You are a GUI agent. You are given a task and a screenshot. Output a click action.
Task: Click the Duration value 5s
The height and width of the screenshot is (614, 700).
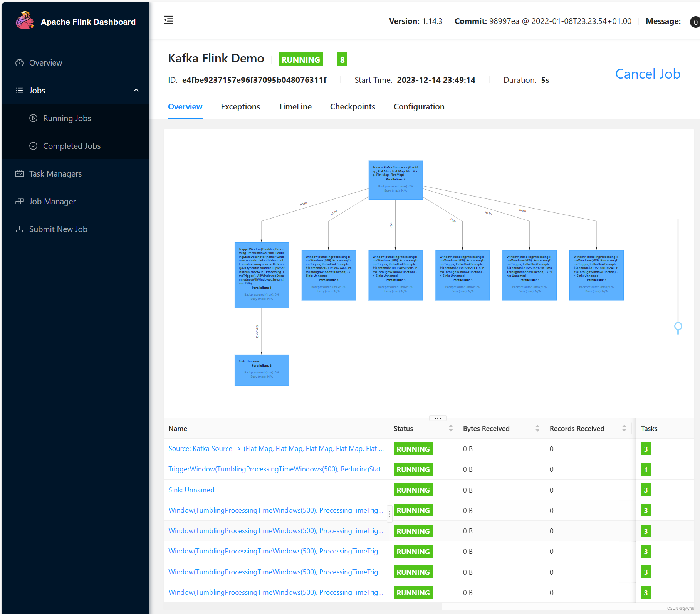pyautogui.click(x=545, y=80)
